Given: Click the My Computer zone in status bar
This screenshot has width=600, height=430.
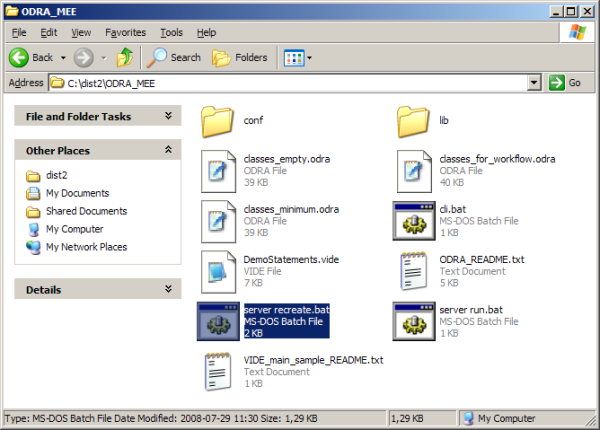Looking at the screenshot, I should pyautogui.click(x=526, y=418).
